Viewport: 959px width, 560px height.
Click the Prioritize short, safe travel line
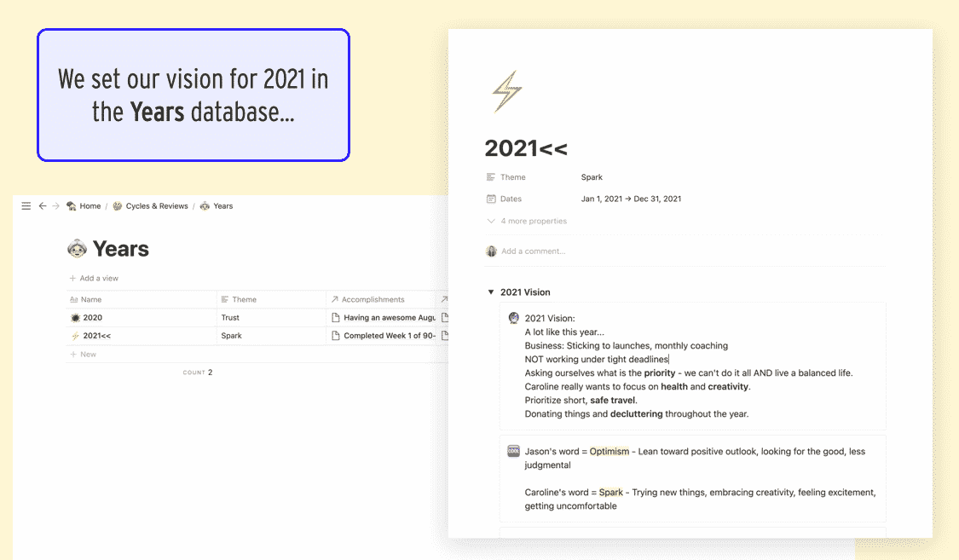(581, 401)
